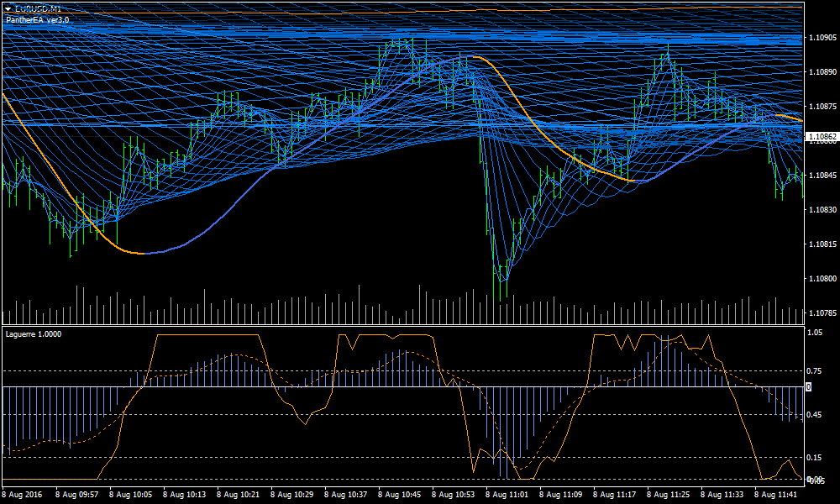Viewport: 840px width, 504px height.
Task: Click the Laguerre 1.0000 indicator label
Action: tap(34, 333)
